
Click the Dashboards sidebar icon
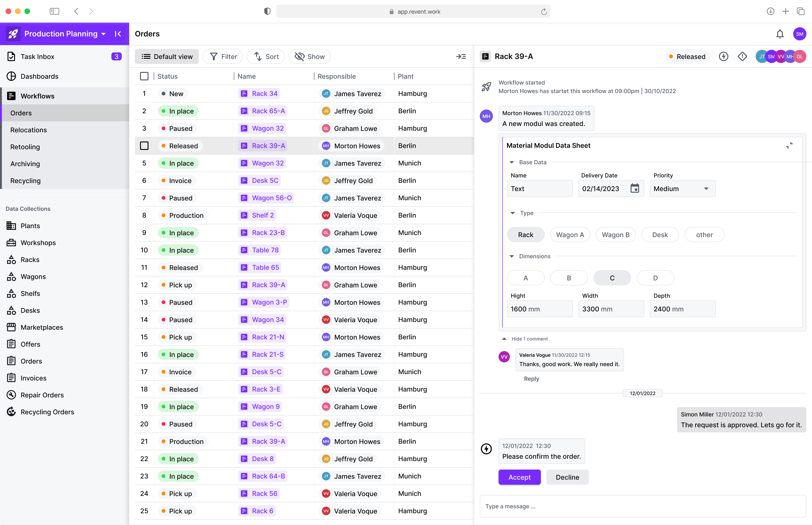11,76
